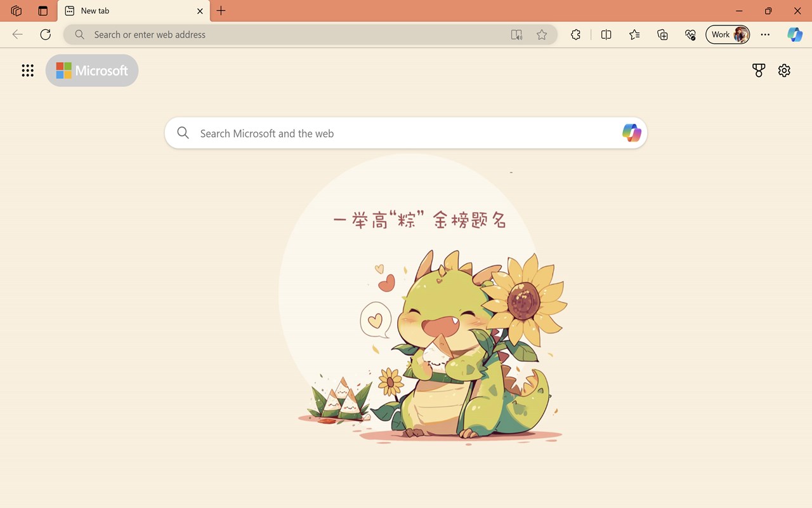Open a new tab with plus button
Viewport: 812px width, 508px height.
pyautogui.click(x=221, y=11)
